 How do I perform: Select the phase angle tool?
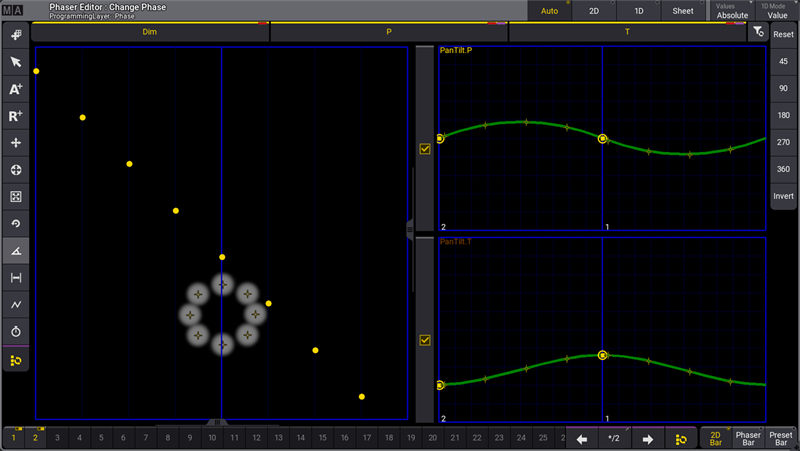16,250
